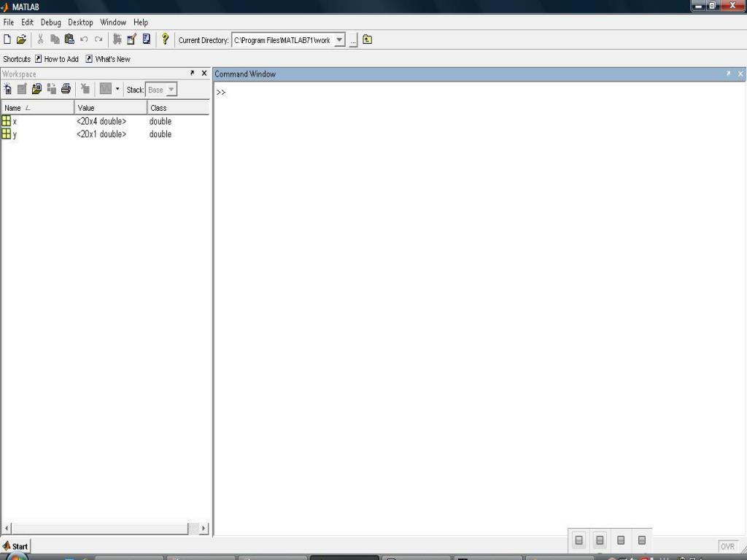Open the Debug menu
Screen dimensions: 747x560
50,23
